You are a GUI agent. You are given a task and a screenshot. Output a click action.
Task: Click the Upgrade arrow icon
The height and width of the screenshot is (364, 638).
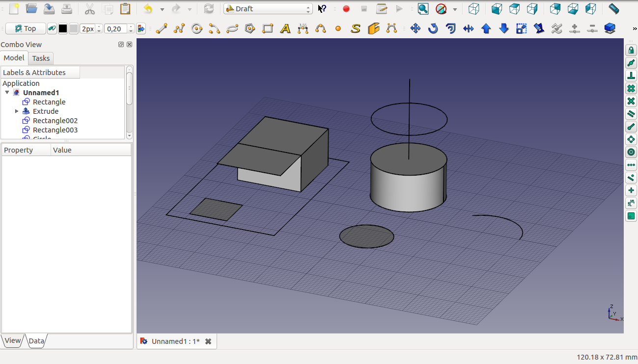click(486, 29)
